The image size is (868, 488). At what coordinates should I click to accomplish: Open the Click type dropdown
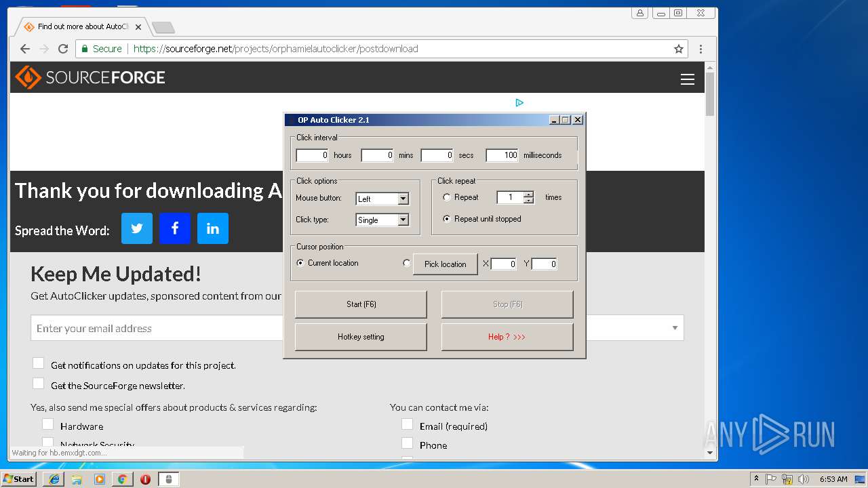[x=403, y=220]
